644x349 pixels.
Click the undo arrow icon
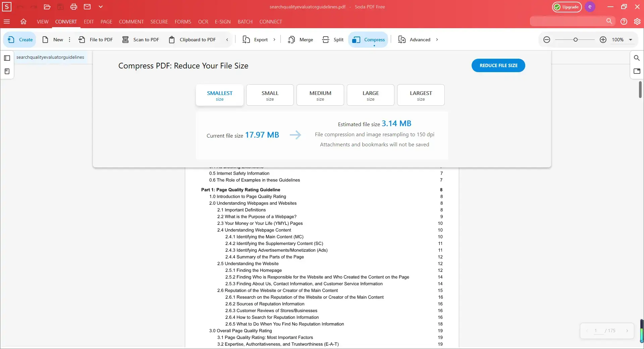(20, 7)
